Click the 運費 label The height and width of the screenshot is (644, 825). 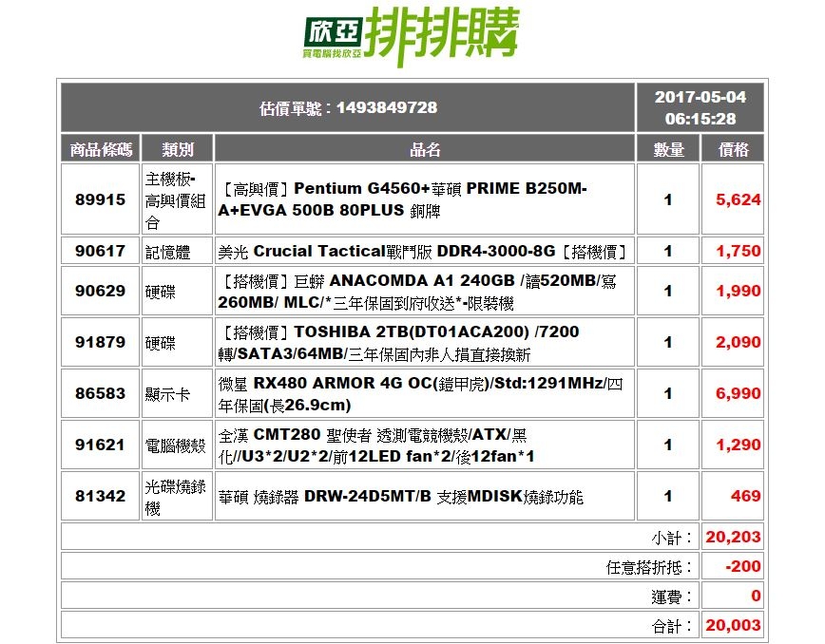[x=673, y=597]
